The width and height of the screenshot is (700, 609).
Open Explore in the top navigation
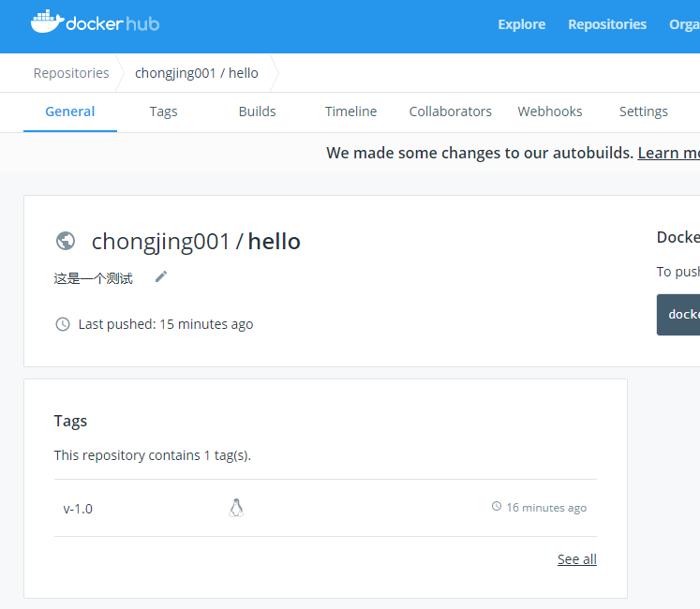pyautogui.click(x=521, y=24)
